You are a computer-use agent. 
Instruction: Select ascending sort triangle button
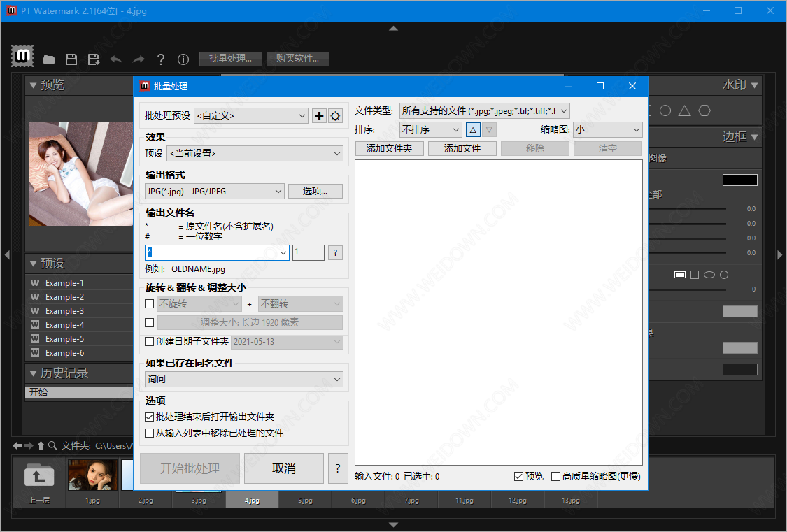(x=473, y=129)
